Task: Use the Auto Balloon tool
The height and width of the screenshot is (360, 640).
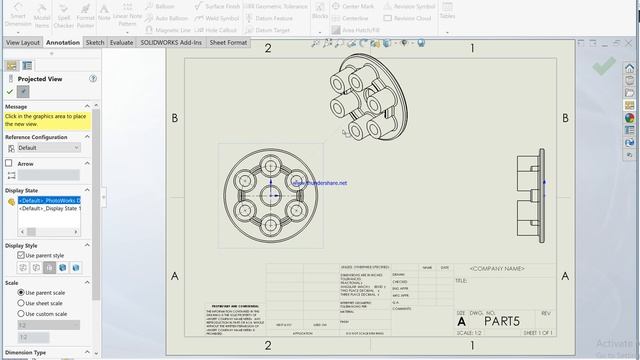Action: (x=167, y=18)
